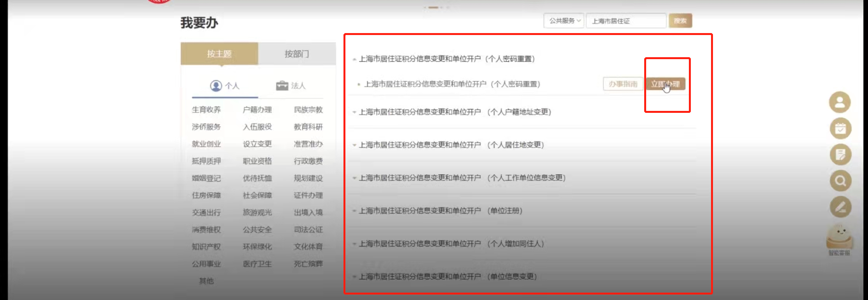868x300 pixels.
Task: Switch to the 按部门 tab
Action: point(297,54)
